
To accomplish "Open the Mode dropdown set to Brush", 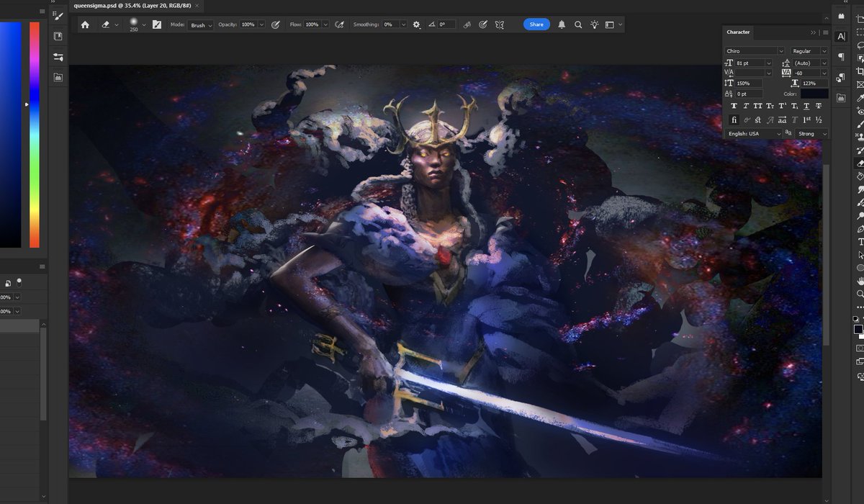I will 200,24.
